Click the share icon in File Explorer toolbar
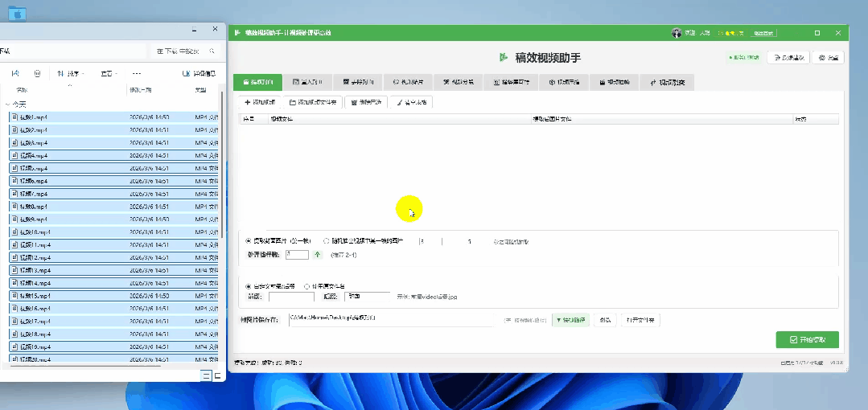Image resolution: width=868 pixels, height=410 pixels. click(17, 73)
